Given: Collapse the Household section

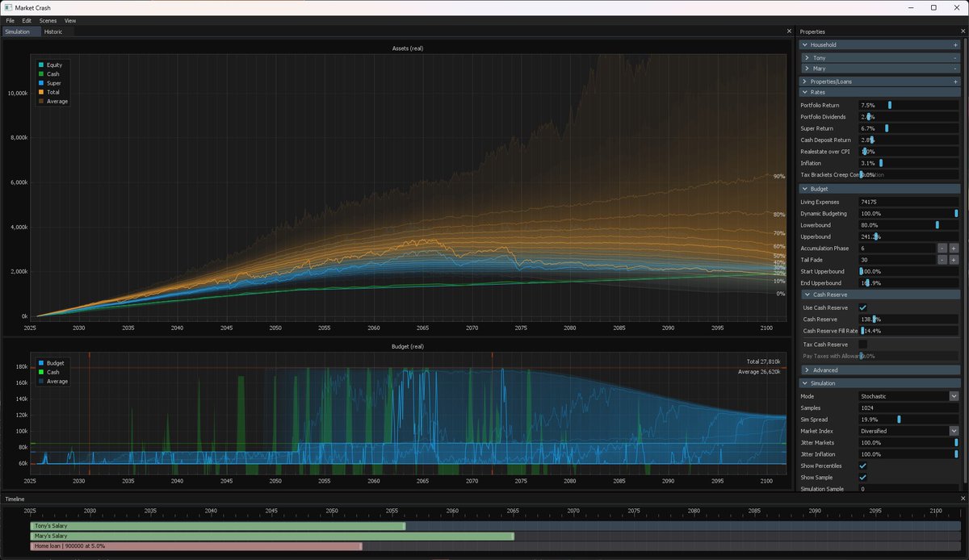Looking at the screenshot, I should click(805, 45).
